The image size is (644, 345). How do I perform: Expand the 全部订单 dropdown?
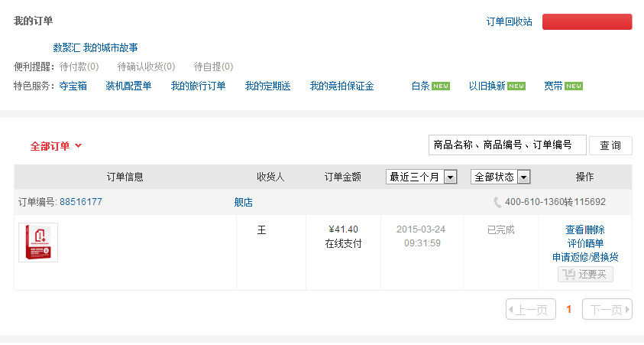tap(56, 146)
